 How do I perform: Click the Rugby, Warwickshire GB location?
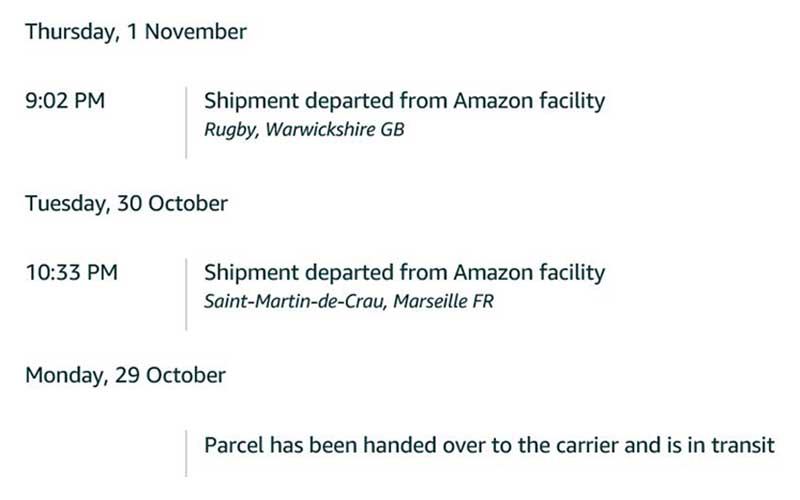pos(304,130)
